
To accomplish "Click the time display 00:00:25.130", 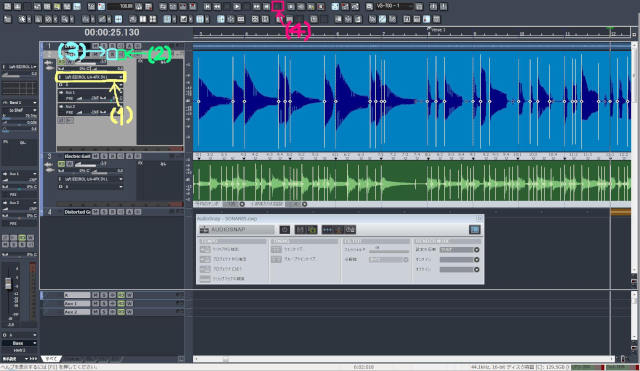I will 112,32.
